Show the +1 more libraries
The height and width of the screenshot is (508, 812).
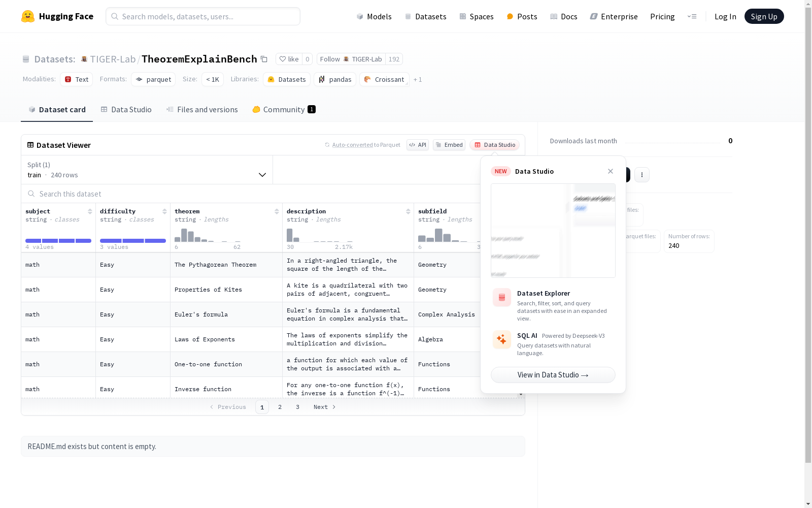418,79
